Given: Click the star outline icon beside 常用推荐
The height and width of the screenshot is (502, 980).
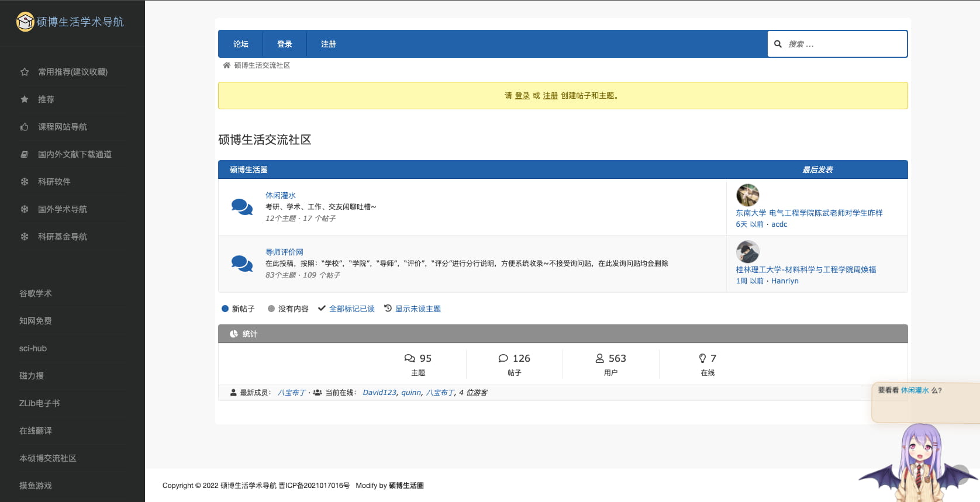Looking at the screenshot, I should 25,72.
